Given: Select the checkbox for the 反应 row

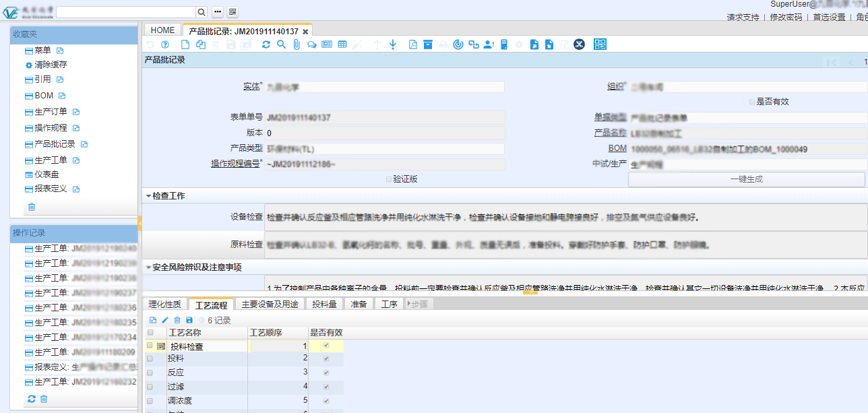Looking at the screenshot, I should [x=150, y=372].
